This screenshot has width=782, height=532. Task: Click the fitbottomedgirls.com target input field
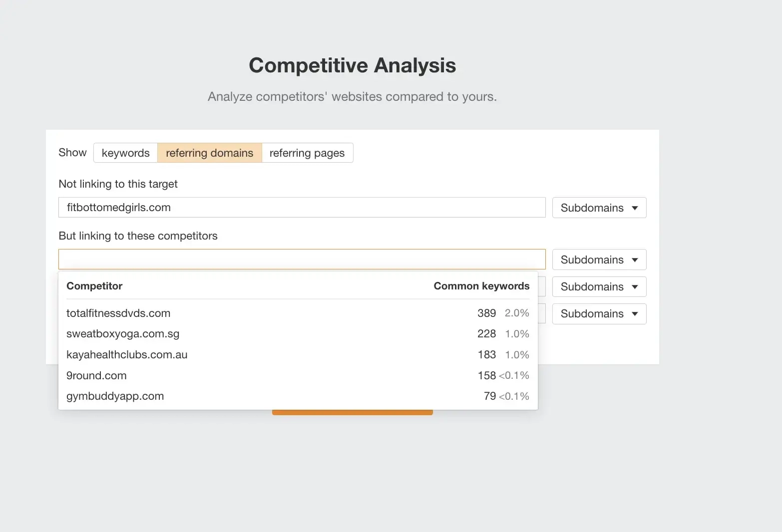pyautogui.click(x=302, y=208)
